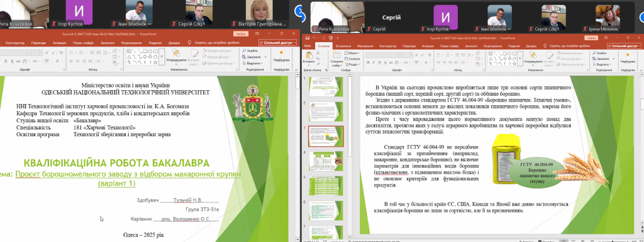644x242 pixels.
Task: Click Start From Beginning icon in right quick-access toolbar
Action: click(331, 38)
